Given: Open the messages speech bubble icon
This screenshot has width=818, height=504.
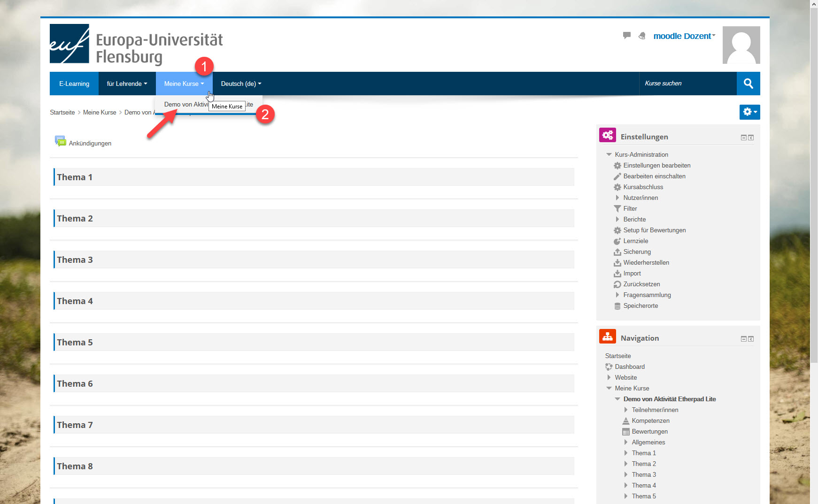Looking at the screenshot, I should [626, 36].
